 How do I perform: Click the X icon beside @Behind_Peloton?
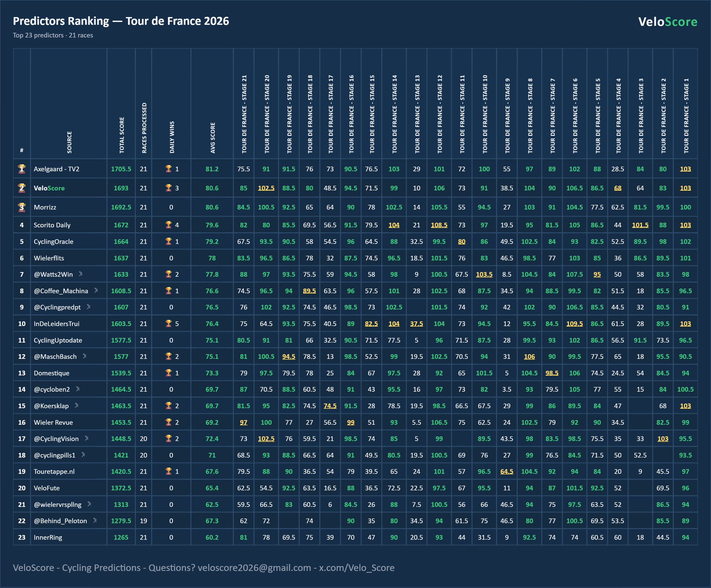(x=95, y=520)
